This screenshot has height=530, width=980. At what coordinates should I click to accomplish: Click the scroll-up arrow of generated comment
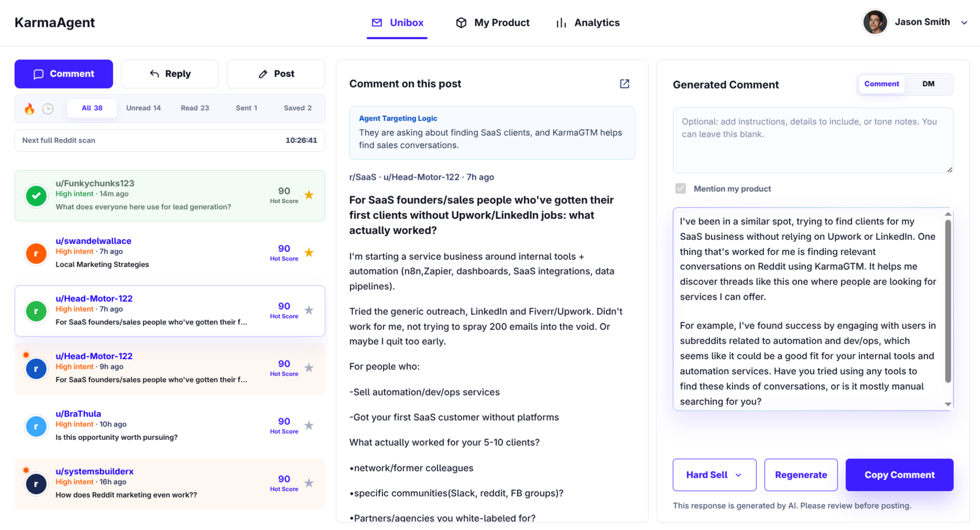[x=948, y=214]
